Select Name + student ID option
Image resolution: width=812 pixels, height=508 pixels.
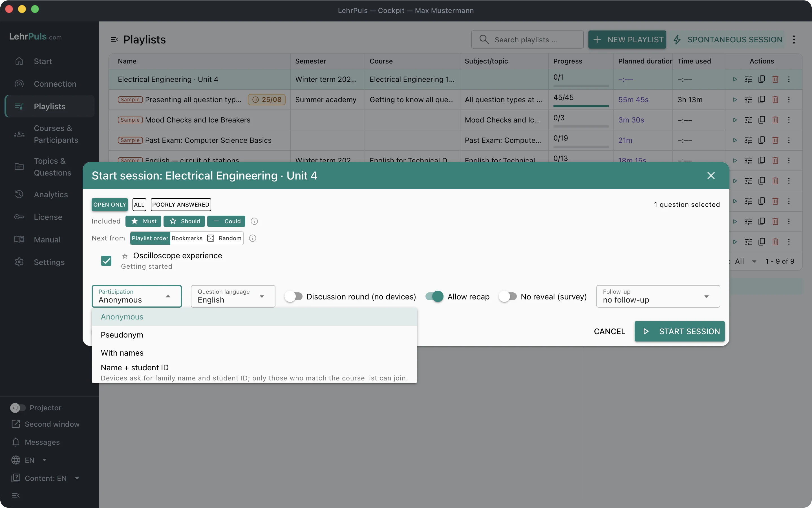coord(254,373)
